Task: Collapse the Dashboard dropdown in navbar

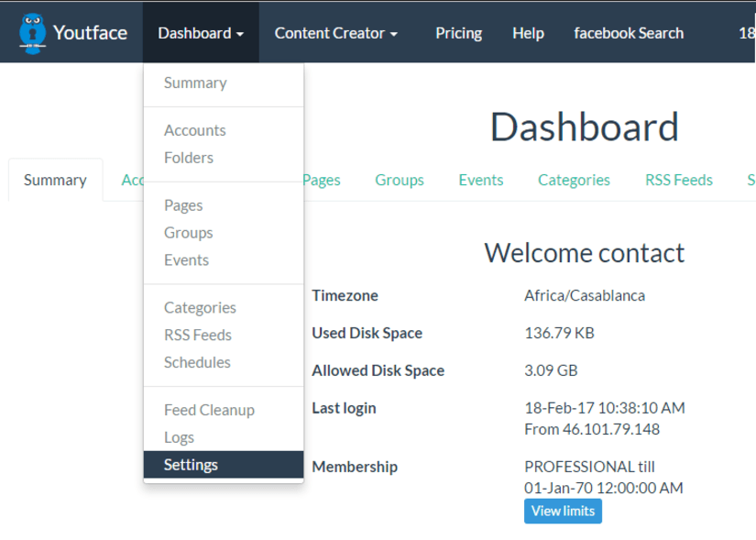Action: tap(201, 33)
